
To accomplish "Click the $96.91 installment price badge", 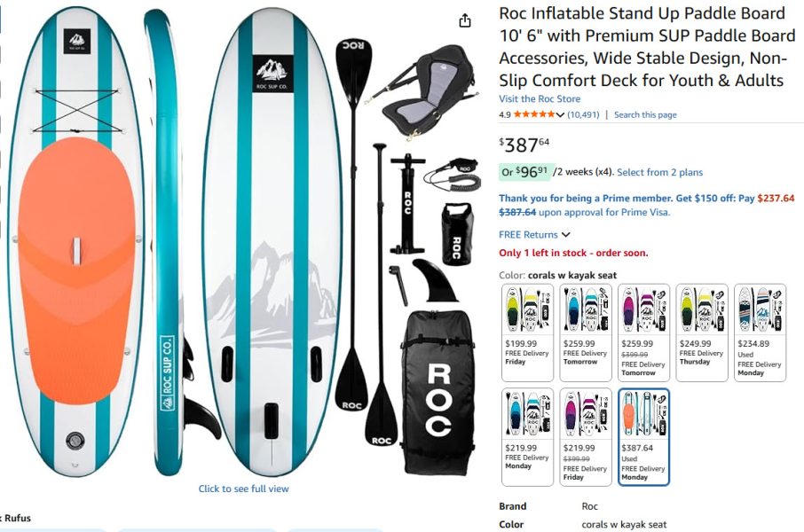I will click(x=525, y=172).
